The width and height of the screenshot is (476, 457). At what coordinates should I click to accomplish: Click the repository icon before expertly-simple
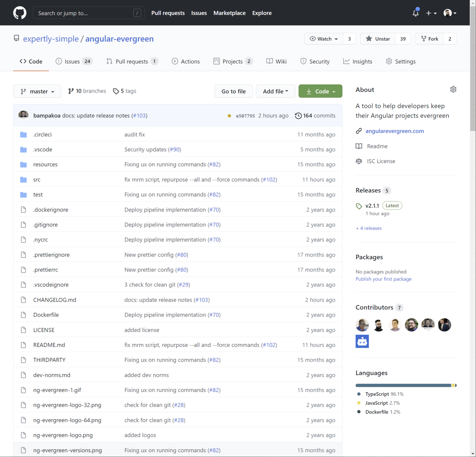[x=16, y=38]
